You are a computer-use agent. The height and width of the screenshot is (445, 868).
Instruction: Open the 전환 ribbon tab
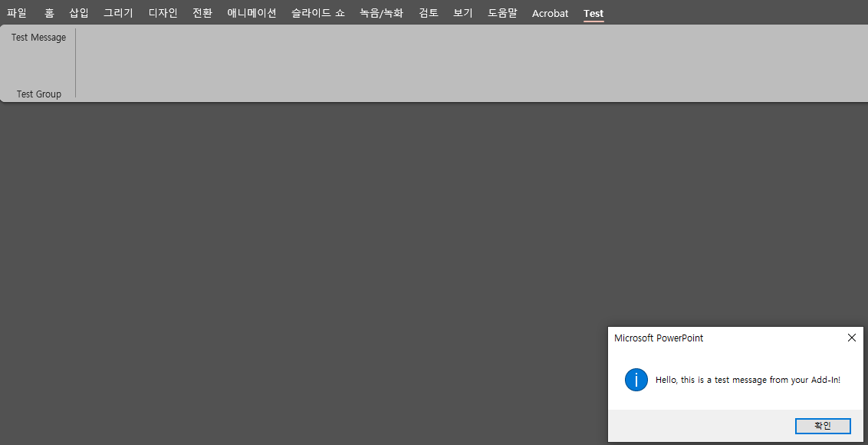coord(202,13)
